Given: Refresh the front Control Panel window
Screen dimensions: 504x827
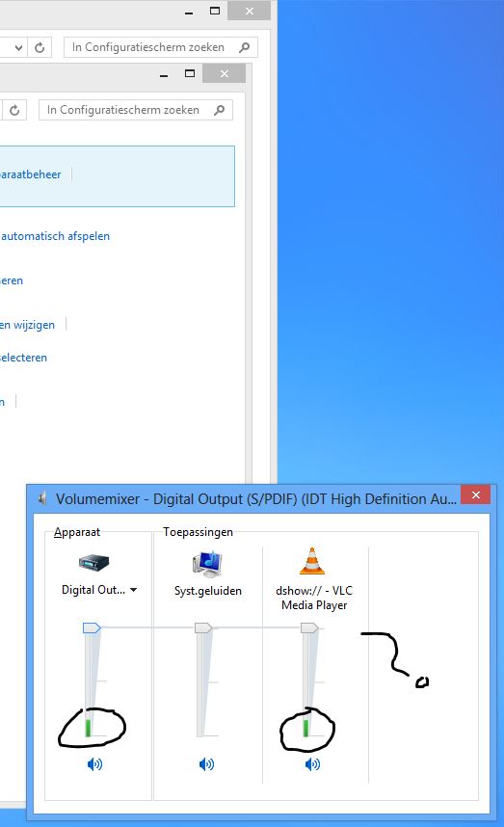Looking at the screenshot, I should pos(14,110).
